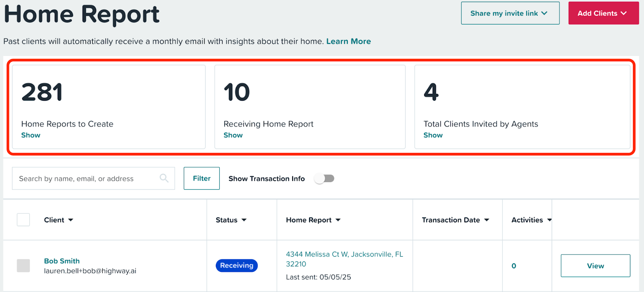Open Bob Smith client profile
The width and height of the screenshot is (644, 292).
point(62,261)
